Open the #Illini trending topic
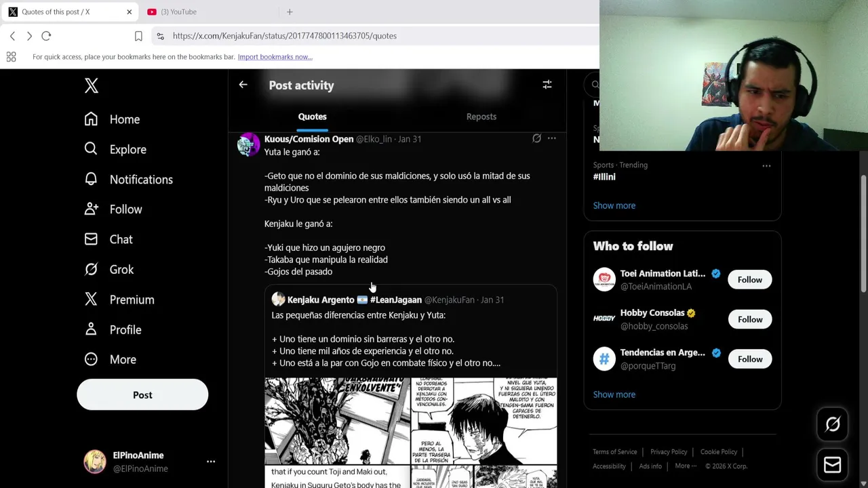The image size is (868, 488). pos(604,177)
